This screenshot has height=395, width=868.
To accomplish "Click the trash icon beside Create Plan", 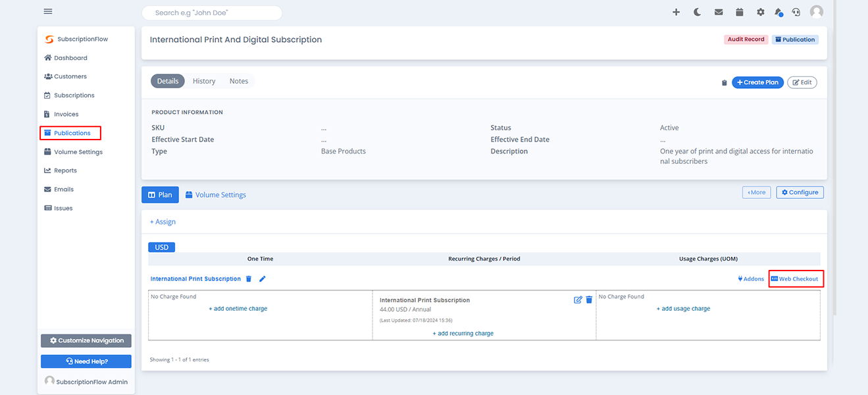I will [x=725, y=82].
